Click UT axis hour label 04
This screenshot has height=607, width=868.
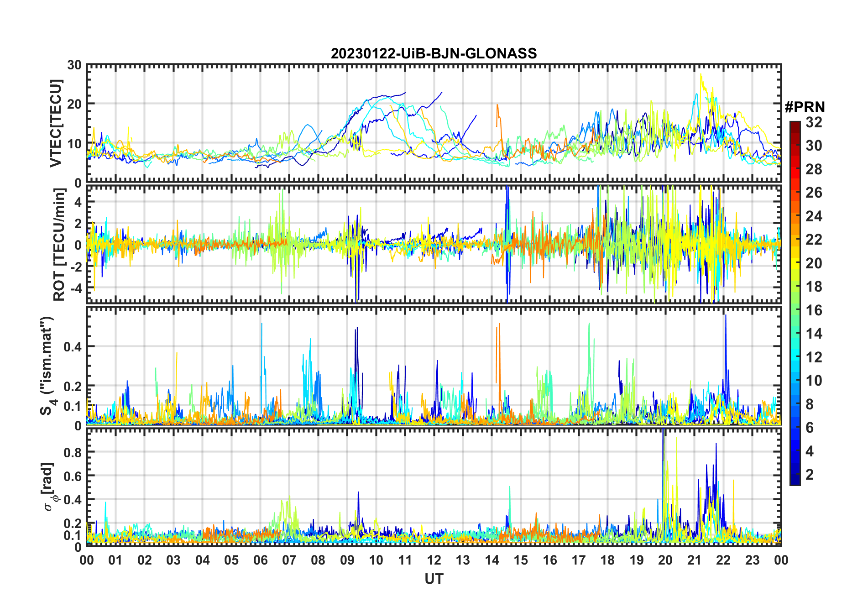pyautogui.click(x=203, y=560)
